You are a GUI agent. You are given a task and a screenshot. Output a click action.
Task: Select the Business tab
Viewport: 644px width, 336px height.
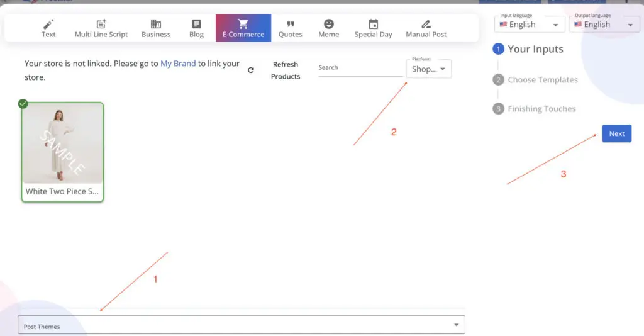[156, 28]
